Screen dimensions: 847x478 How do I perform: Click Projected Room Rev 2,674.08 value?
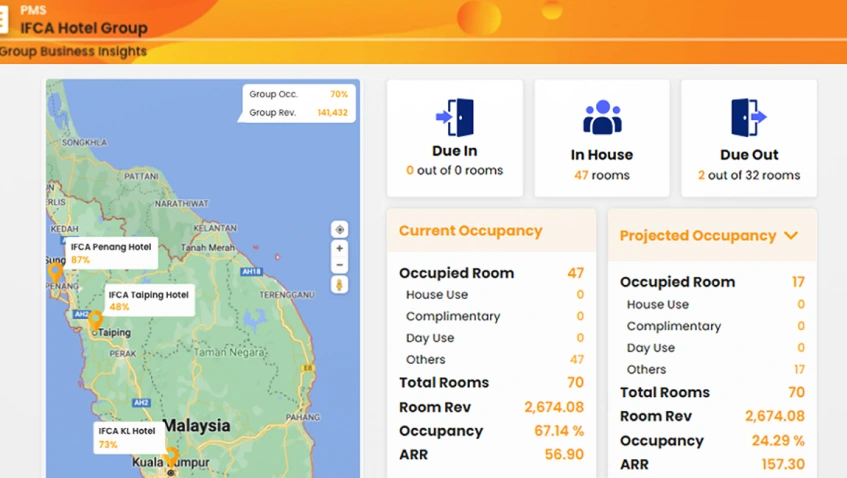point(775,416)
